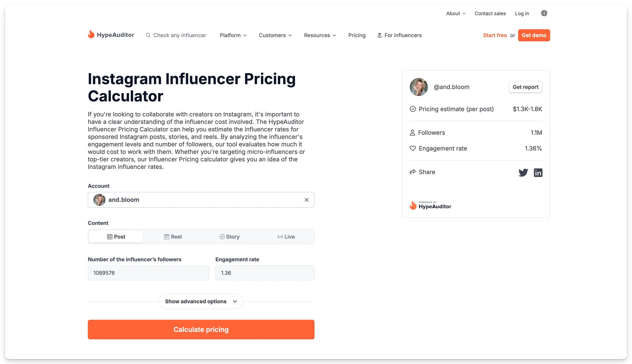This screenshot has height=364, width=632.
Task: Click the Followers person icon
Action: click(x=412, y=133)
